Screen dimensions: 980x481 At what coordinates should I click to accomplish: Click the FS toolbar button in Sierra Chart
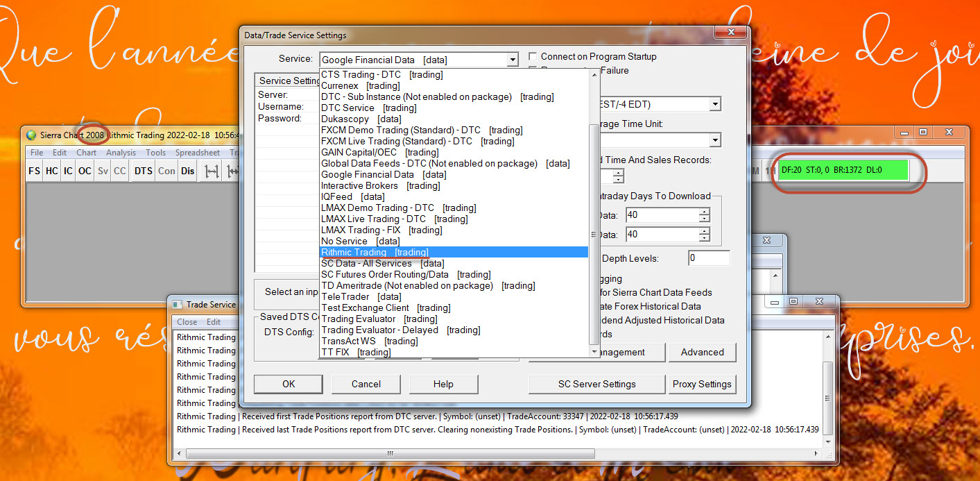[34, 171]
